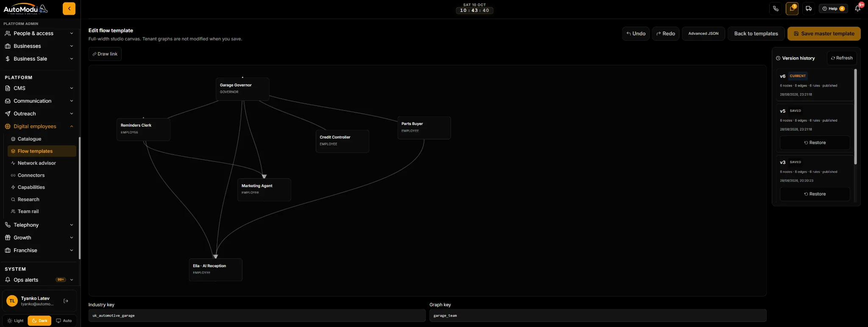Screen dimensions: 868x327
Task: Open the phone dialer icon
Action: (776, 8)
